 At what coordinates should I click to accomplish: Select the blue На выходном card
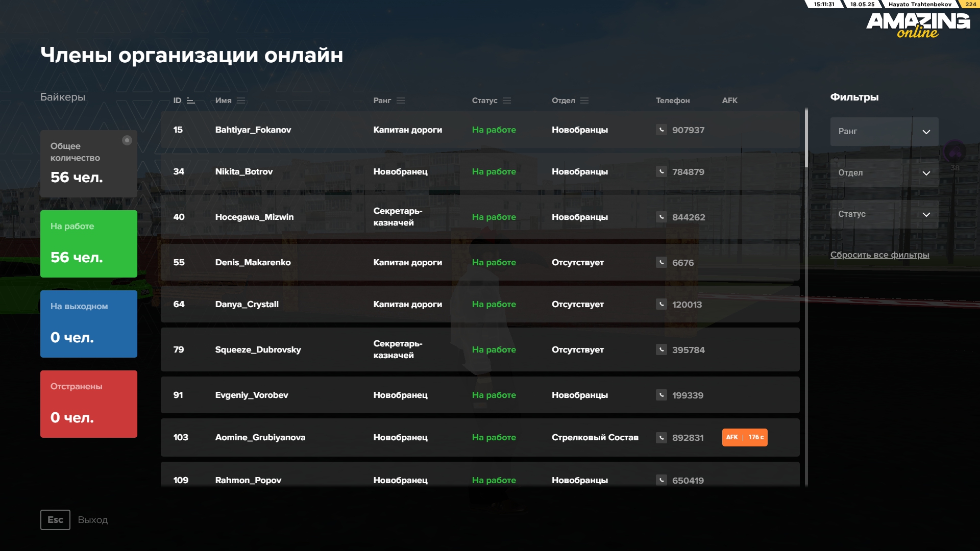tap(89, 324)
